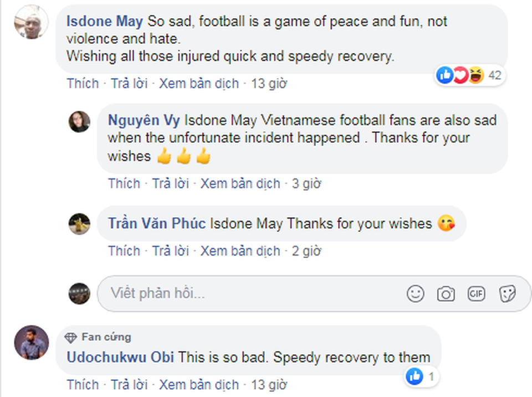532x397 pixels.
Task: Click the 13 giờ timestamp on Isdone May's comment
Action: [x=269, y=84]
